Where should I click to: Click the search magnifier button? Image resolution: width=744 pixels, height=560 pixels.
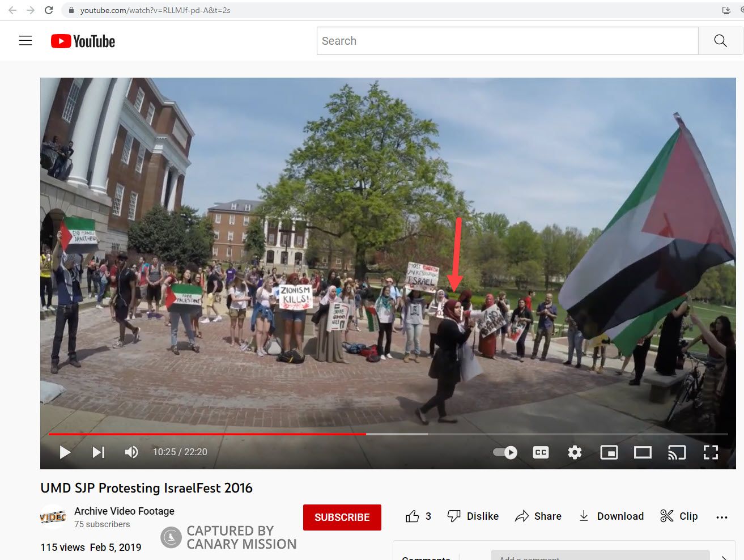[720, 41]
